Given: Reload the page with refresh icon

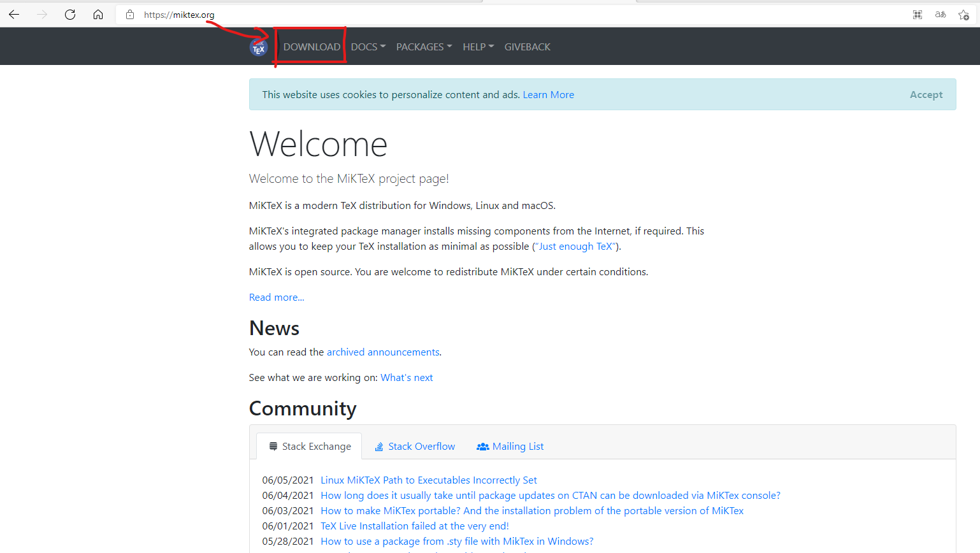Looking at the screenshot, I should (70, 15).
